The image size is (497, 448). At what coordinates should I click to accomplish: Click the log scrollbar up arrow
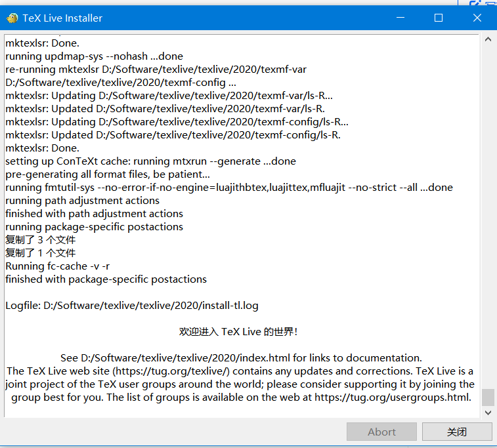(x=488, y=39)
